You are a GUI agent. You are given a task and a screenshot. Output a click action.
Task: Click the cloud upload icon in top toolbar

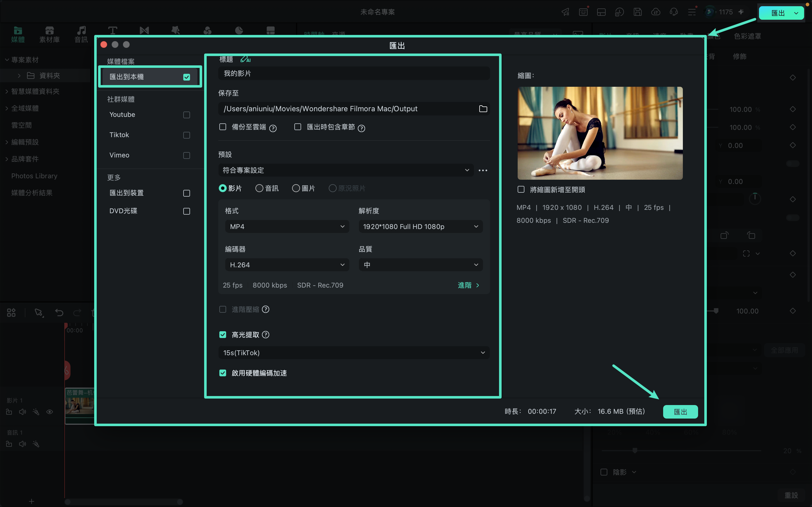(x=656, y=12)
